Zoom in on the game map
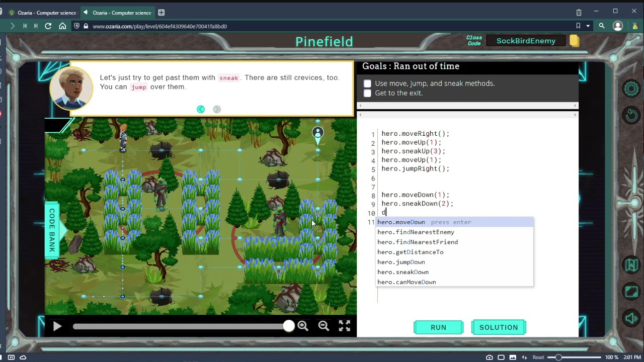The image size is (644, 362). tap(303, 326)
